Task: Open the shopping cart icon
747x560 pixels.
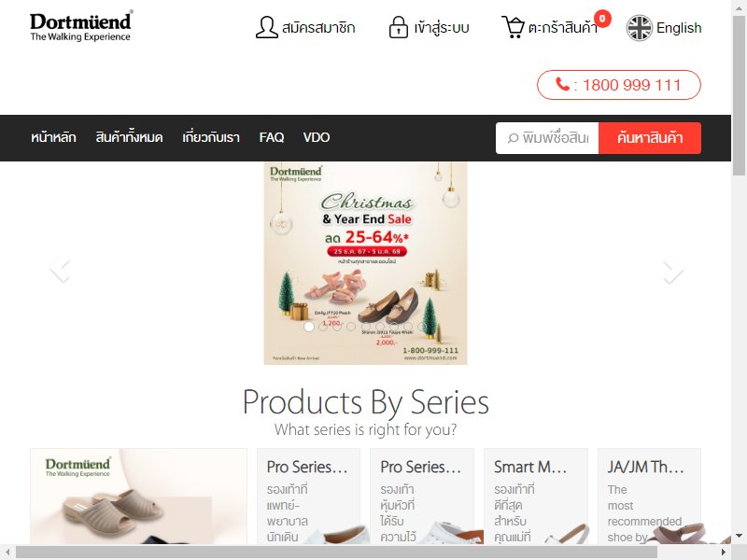Action: click(513, 27)
